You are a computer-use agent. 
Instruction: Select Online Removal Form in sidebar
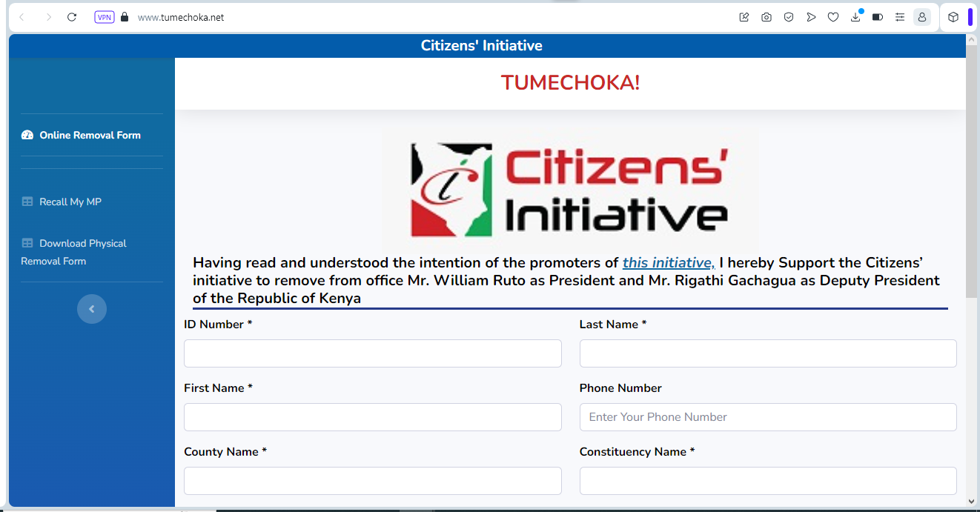click(x=90, y=135)
